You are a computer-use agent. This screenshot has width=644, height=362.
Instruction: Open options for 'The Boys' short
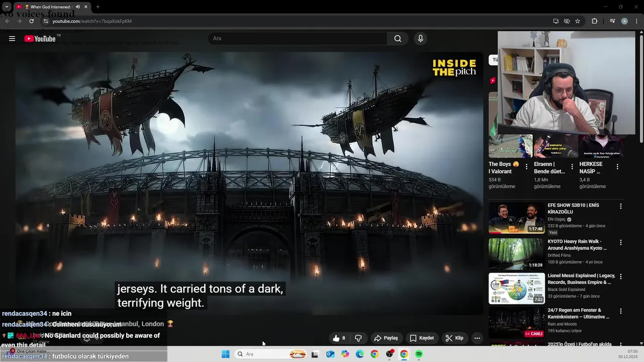[x=527, y=166]
